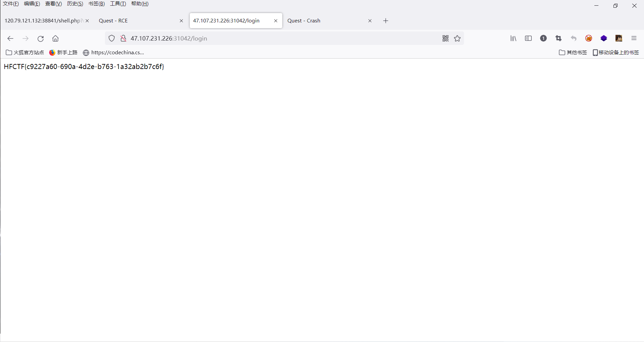This screenshot has width=644, height=342.
Task: Toggle the sidebar panel
Action: 528,39
